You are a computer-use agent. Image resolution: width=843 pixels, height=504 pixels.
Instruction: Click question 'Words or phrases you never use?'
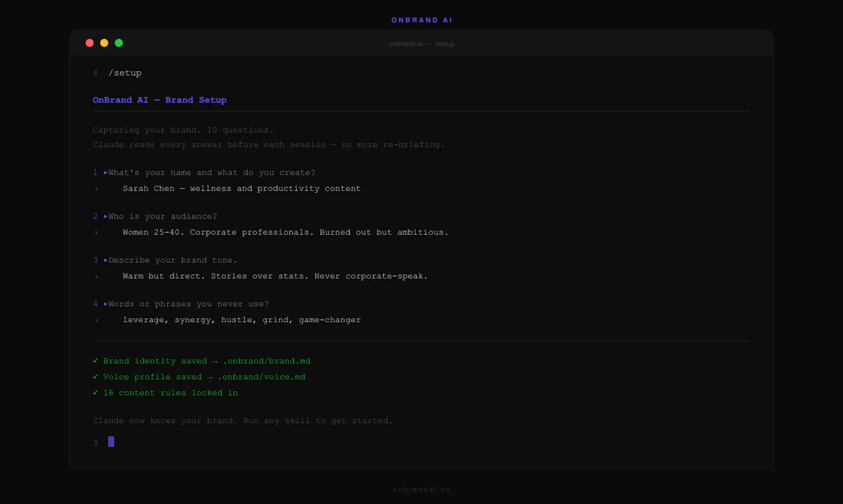click(x=189, y=304)
